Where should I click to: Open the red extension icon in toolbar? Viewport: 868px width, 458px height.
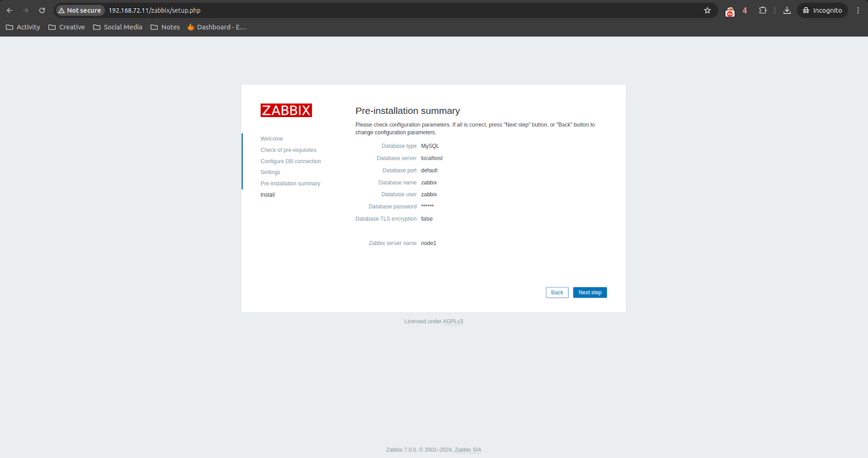click(x=730, y=11)
